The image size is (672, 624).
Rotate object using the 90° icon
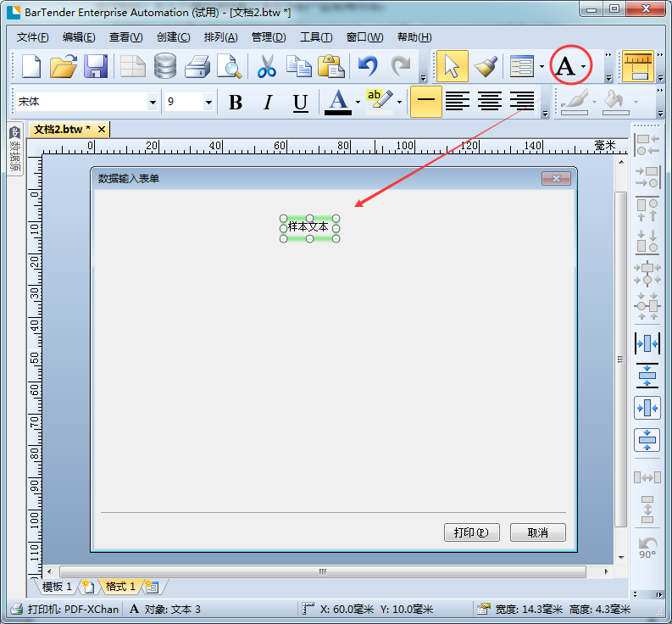click(x=647, y=547)
